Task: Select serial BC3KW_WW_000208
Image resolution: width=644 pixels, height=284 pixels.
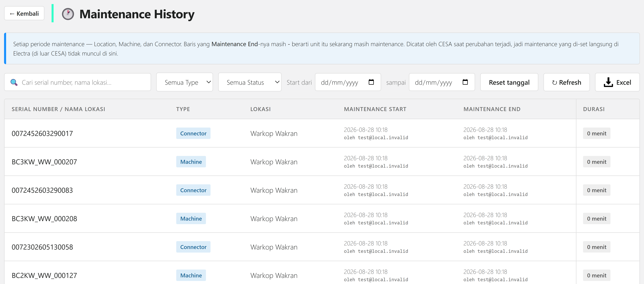Action: point(44,219)
